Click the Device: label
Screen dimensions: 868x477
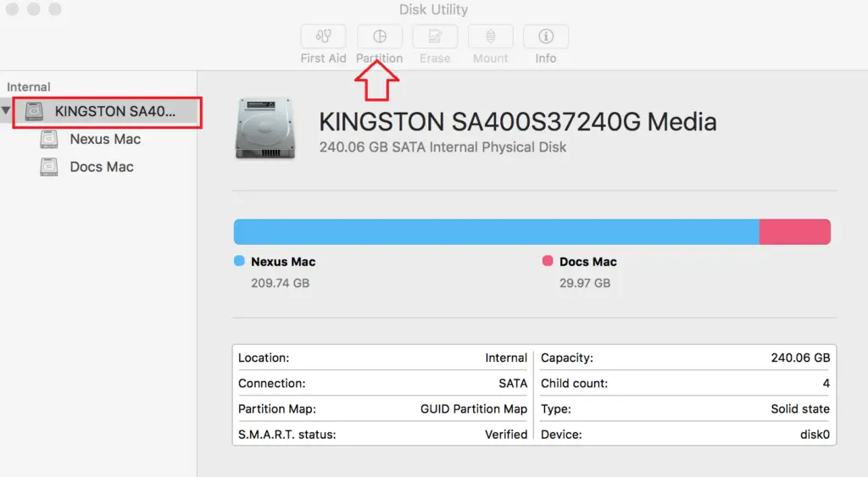[561, 435]
